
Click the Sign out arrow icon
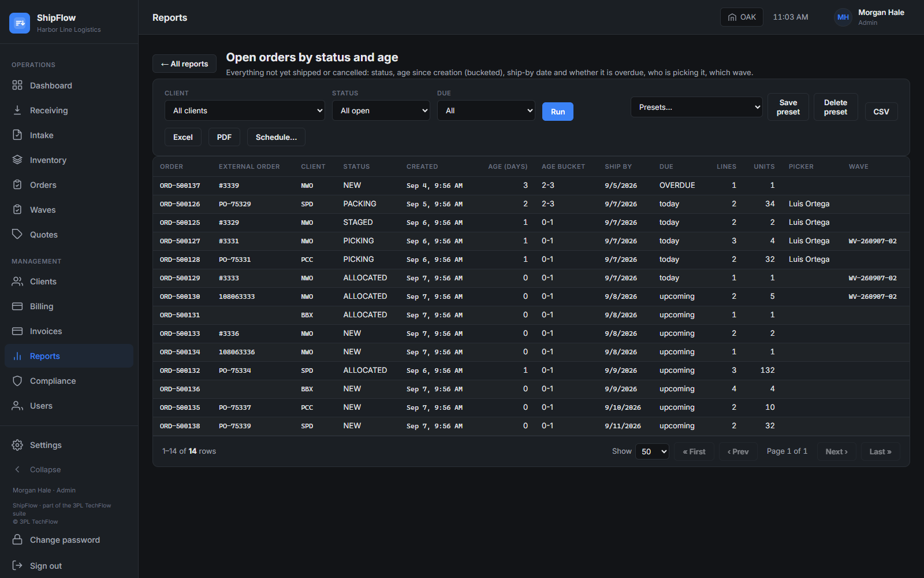[x=17, y=566]
